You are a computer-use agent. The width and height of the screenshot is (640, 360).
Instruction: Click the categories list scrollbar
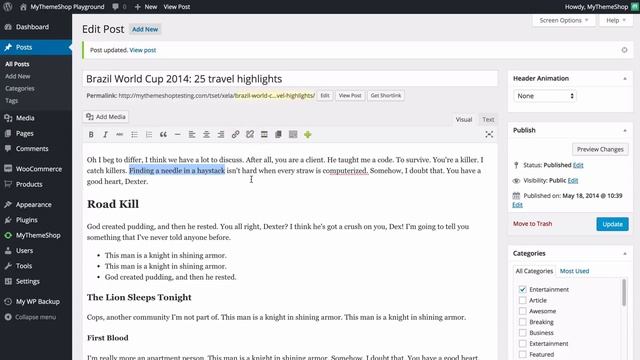(624, 292)
